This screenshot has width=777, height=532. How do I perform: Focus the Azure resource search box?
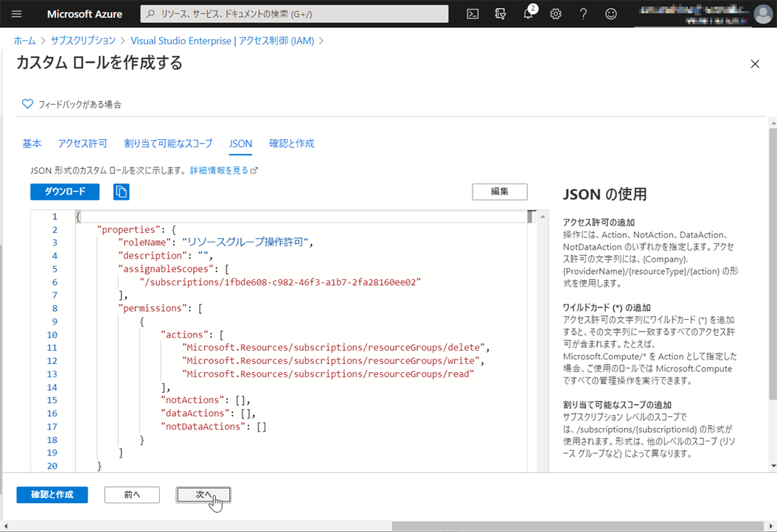[x=294, y=14]
